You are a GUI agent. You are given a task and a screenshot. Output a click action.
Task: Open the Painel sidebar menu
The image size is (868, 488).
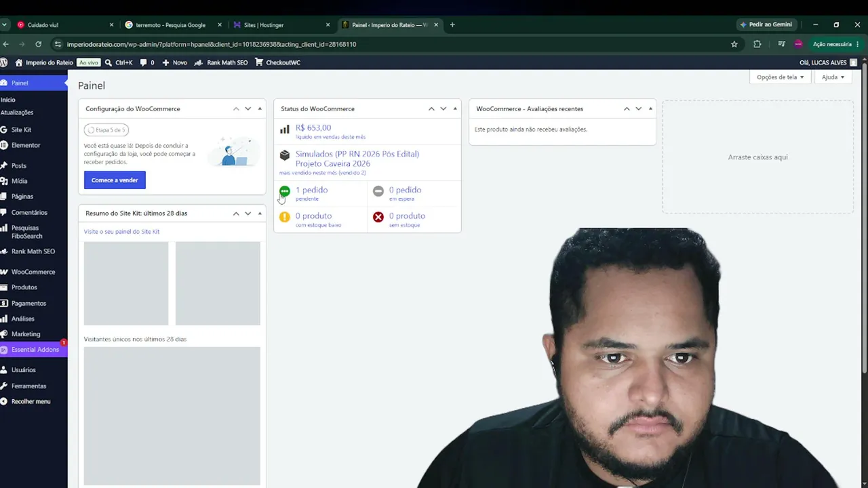pyautogui.click(x=34, y=83)
